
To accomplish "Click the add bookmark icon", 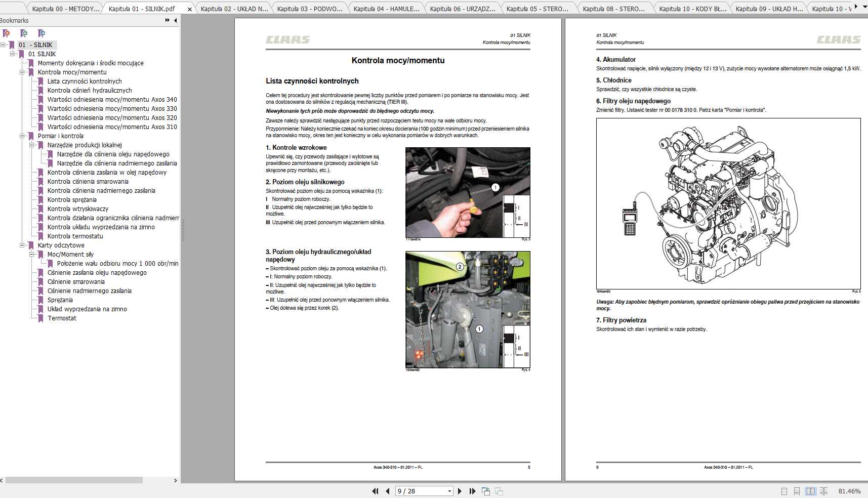I will (x=24, y=33).
